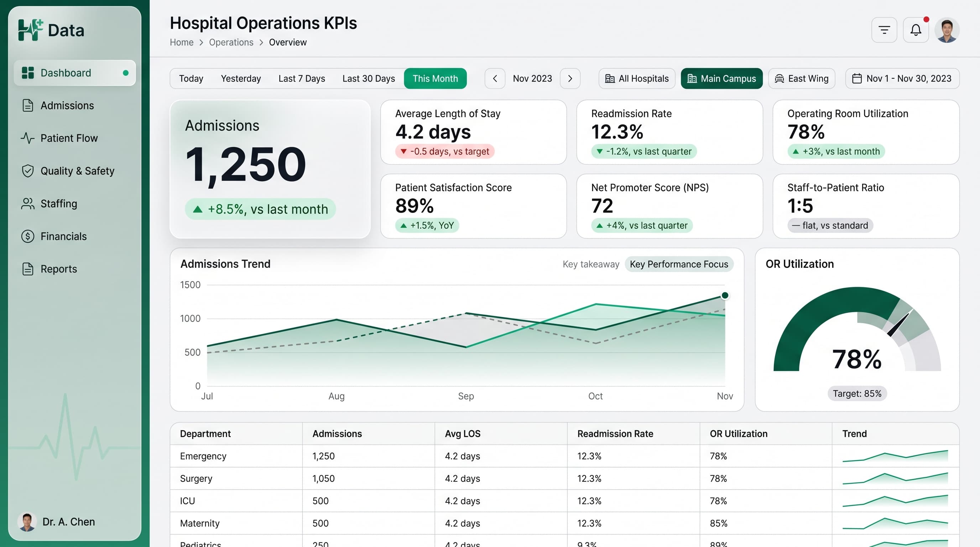980x547 pixels.
Task: Click the Key takeaway label
Action: click(x=591, y=264)
